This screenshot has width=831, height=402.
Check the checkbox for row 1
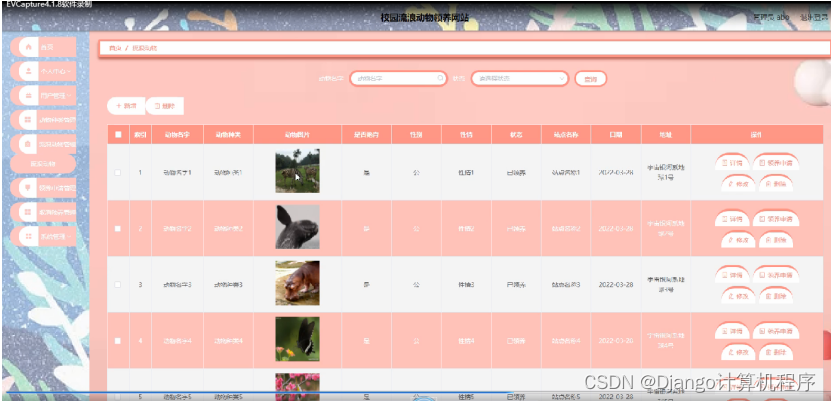[x=118, y=173]
